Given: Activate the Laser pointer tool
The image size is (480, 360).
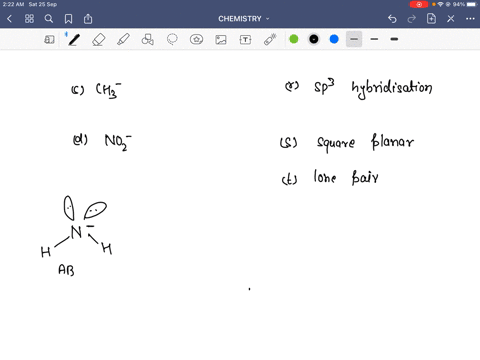Looking at the screenshot, I should pos(270,39).
